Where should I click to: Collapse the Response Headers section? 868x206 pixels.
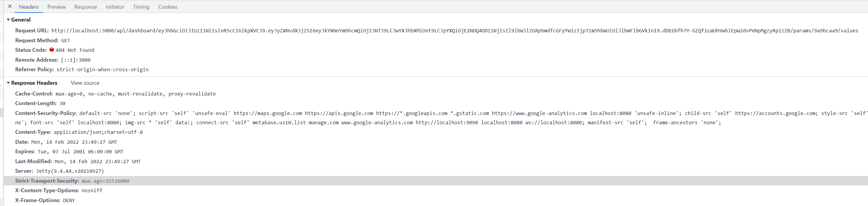8,83
